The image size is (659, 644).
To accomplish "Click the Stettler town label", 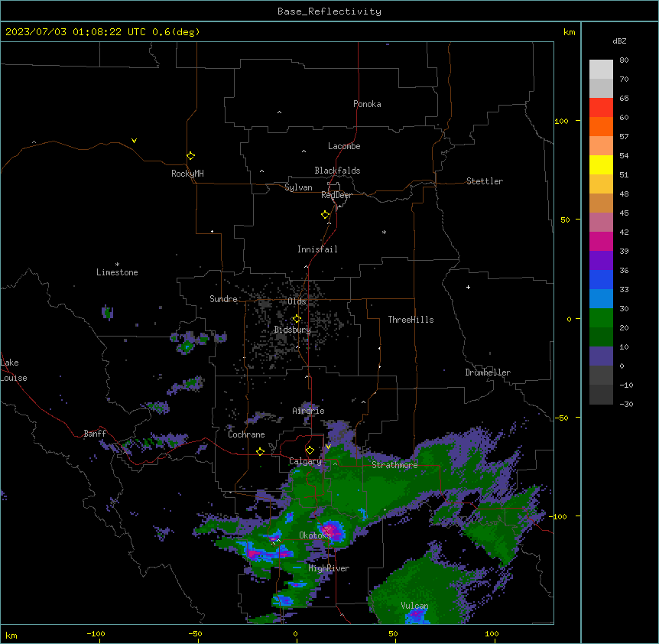I will 485,181.
